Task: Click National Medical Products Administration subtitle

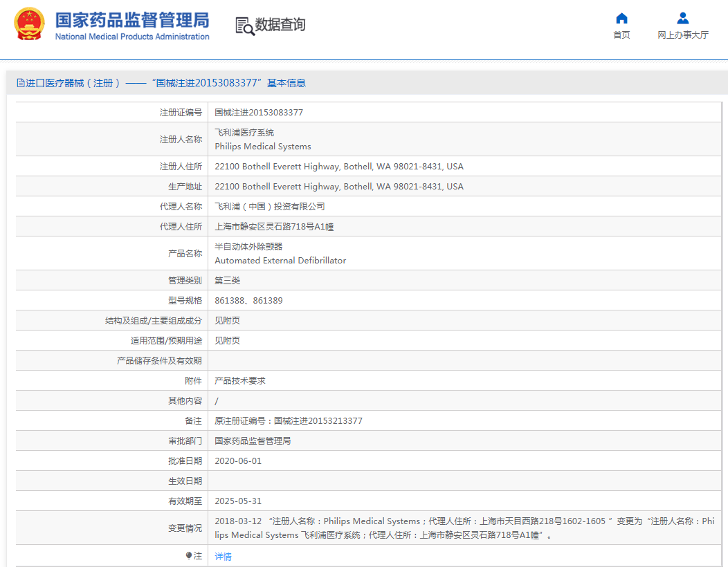Action: pos(132,37)
